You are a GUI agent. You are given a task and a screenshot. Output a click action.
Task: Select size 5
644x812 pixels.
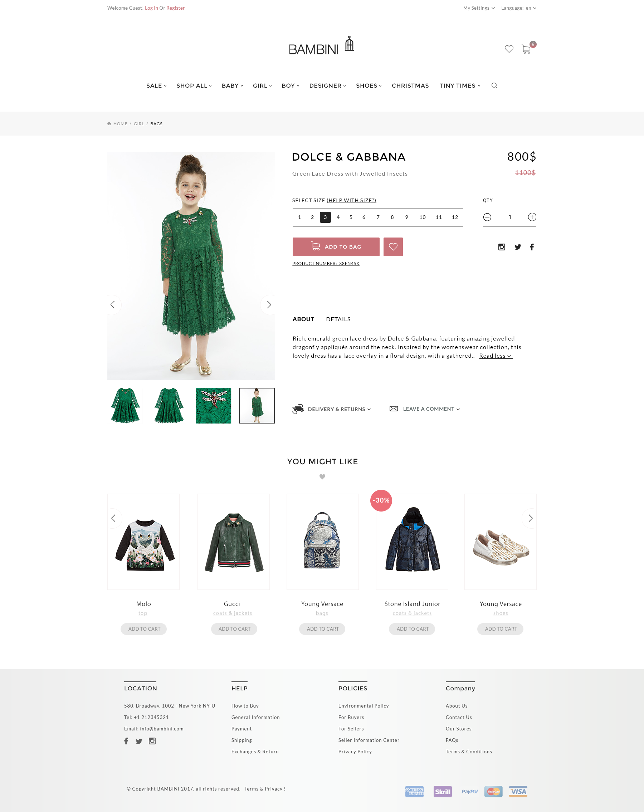pos(351,217)
